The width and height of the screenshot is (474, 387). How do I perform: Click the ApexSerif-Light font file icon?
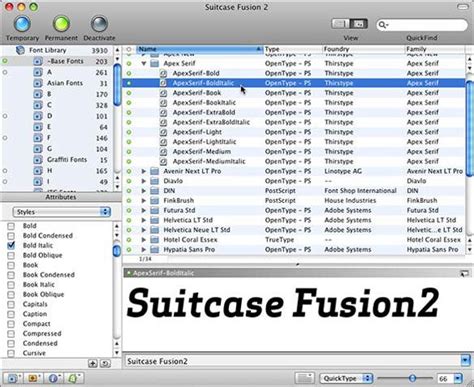pyautogui.click(x=163, y=132)
